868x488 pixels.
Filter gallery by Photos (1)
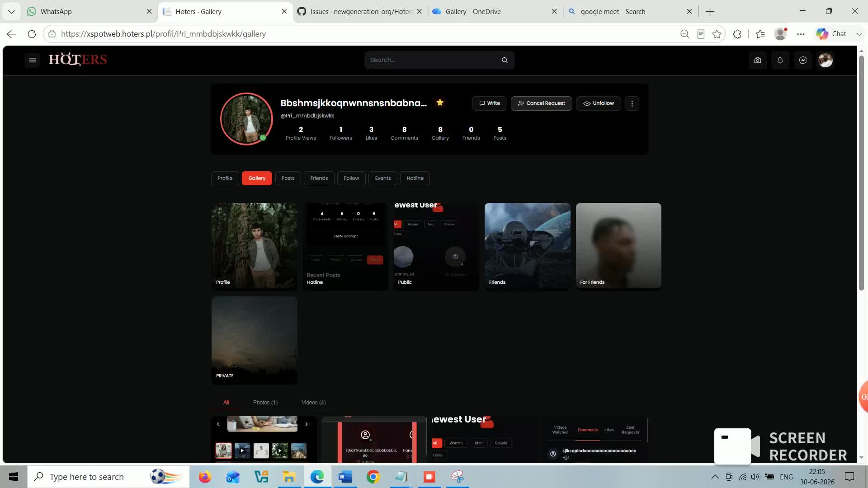(x=265, y=403)
